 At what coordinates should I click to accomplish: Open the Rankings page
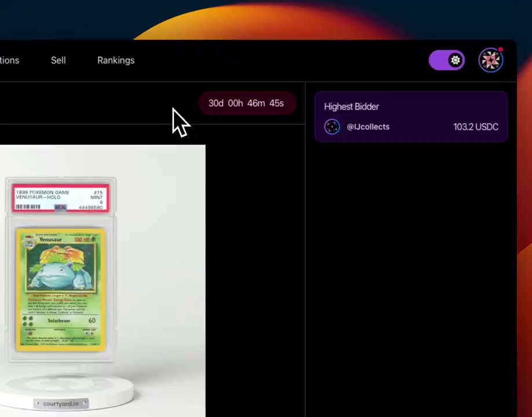click(116, 60)
